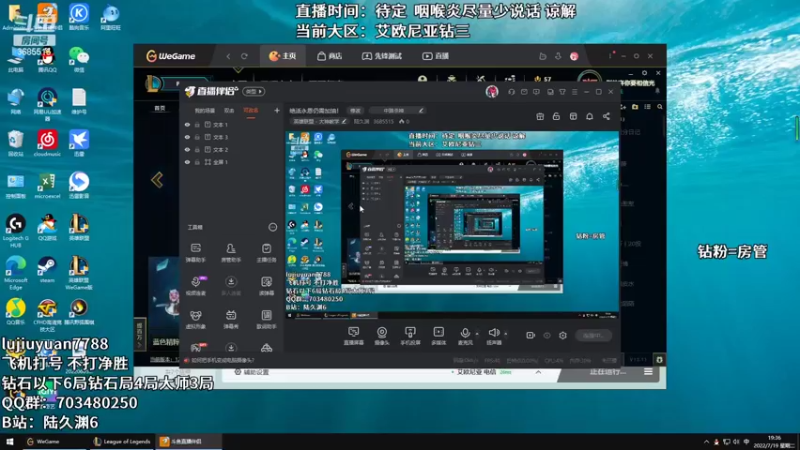Open 虚拟形象 tool in toolbox

[195, 319]
